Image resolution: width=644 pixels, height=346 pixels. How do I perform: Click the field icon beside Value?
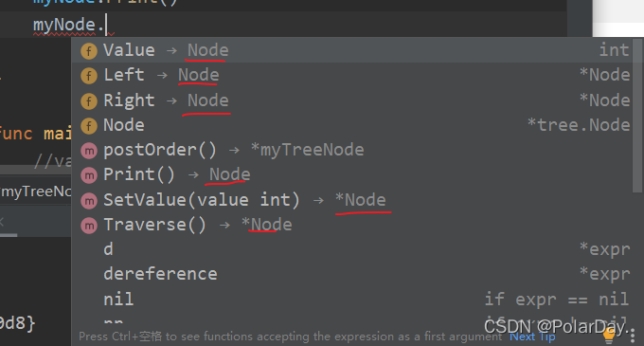click(x=89, y=51)
